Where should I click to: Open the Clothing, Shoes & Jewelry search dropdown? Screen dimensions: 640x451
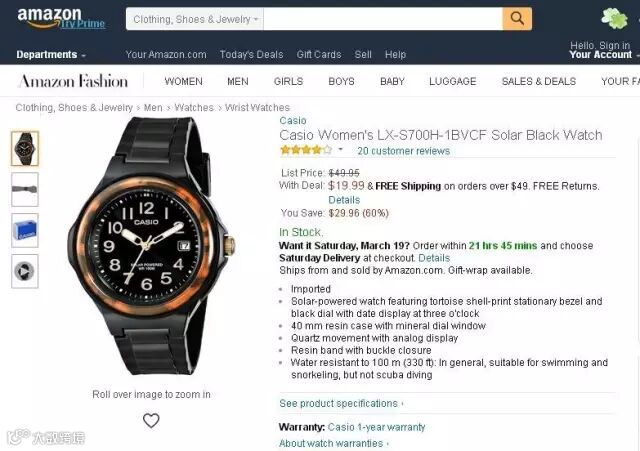[x=195, y=19]
